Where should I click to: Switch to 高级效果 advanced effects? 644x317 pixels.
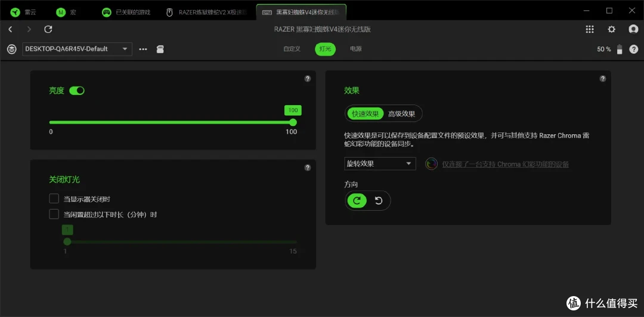pos(402,114)
